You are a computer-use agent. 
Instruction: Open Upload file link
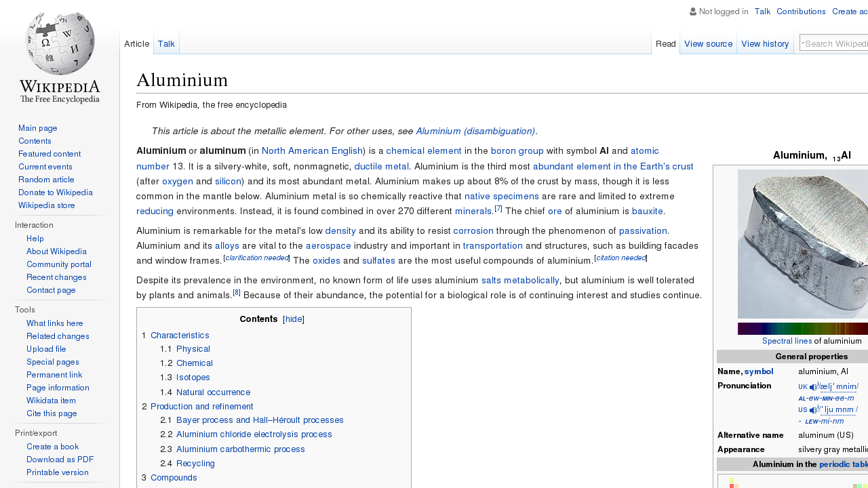click(x=46, y=349)
